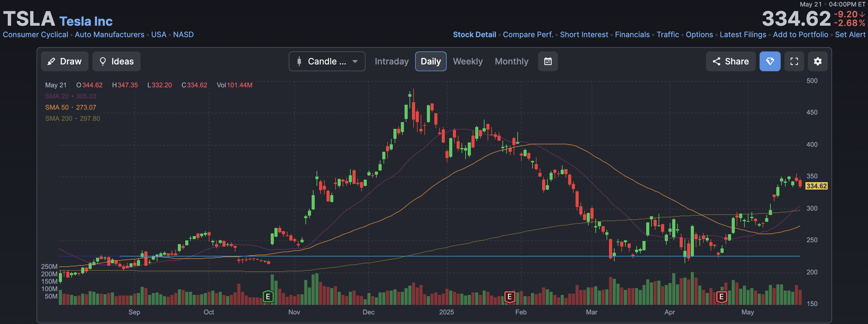Image resolution: width=868 pixels, height=324 pixels.
Task: Toggle fullscreen chart icon
Action: click(794, 61)
